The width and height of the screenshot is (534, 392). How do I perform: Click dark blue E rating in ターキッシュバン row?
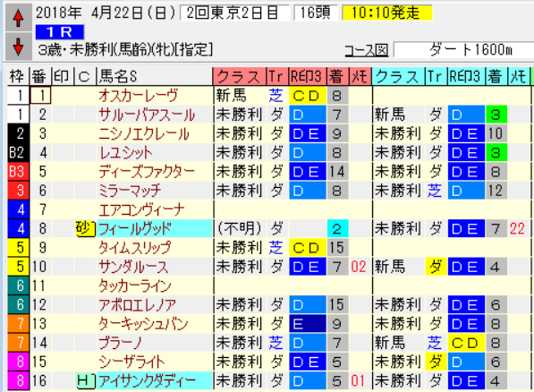click(x=308, y=324)
